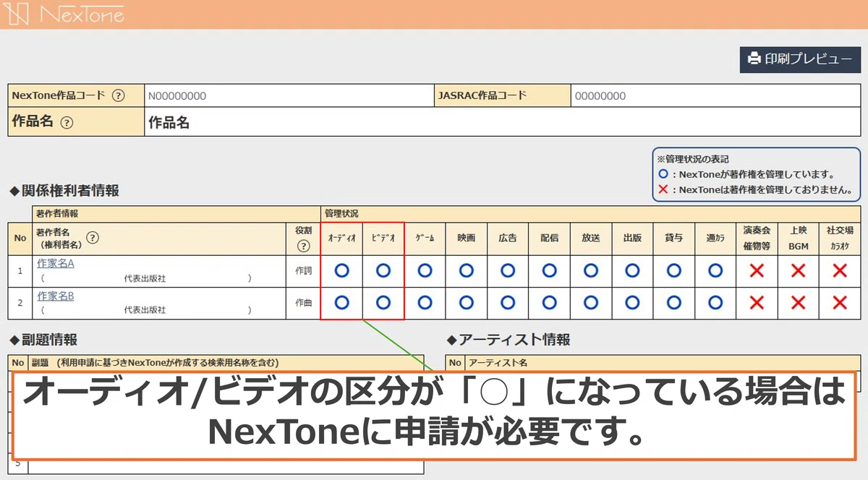Click the circle under 出版 for 作家名B
This screenshot has height=480, width=868.
pos(633,303)
